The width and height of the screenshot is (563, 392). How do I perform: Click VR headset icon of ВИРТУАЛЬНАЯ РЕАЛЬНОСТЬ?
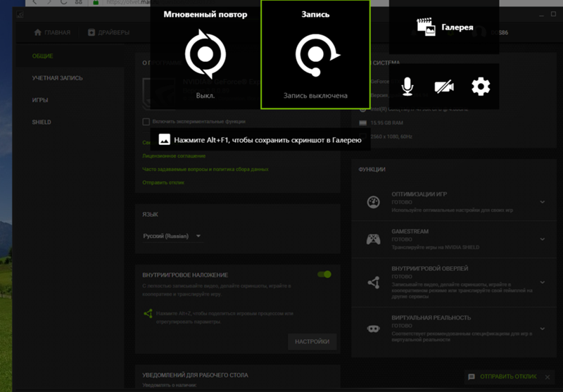point(374,329)
